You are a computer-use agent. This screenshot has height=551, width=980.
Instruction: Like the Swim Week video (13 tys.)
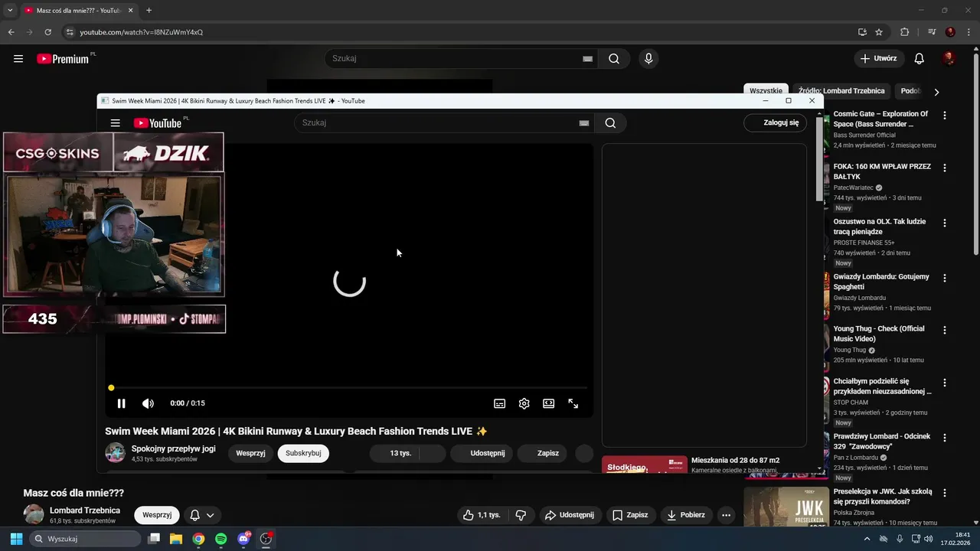(395, 453)
